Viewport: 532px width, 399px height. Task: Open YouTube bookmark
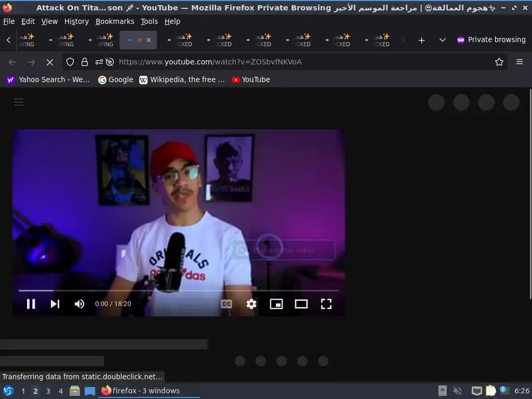[x=251, y=79]
